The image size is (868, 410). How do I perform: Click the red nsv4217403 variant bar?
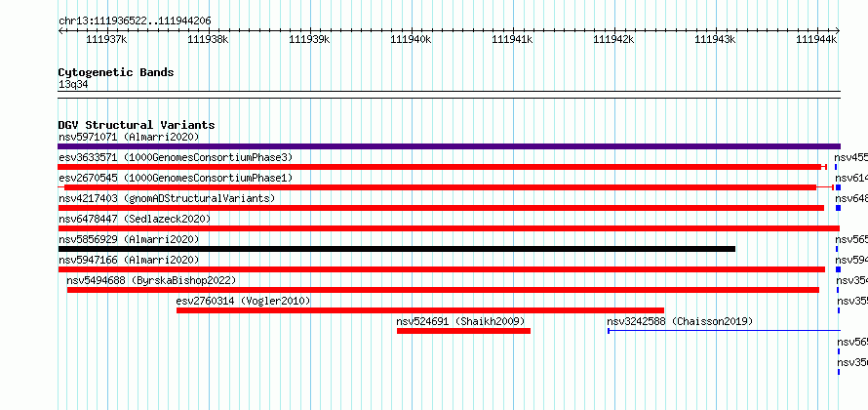(x=441, y=208)
